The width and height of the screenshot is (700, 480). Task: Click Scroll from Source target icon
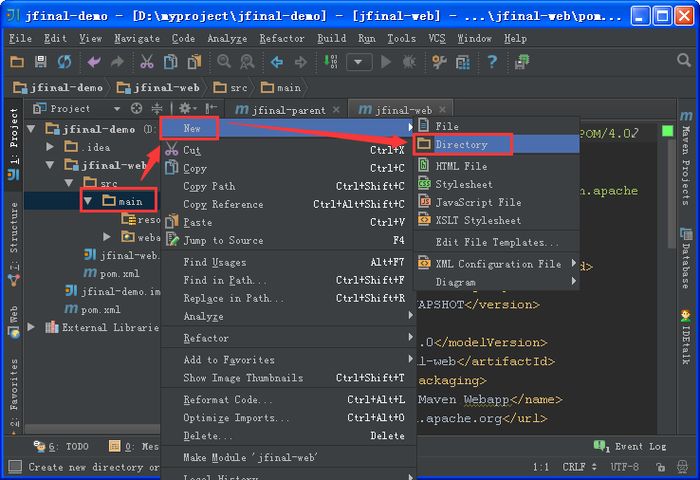point(136,108)
